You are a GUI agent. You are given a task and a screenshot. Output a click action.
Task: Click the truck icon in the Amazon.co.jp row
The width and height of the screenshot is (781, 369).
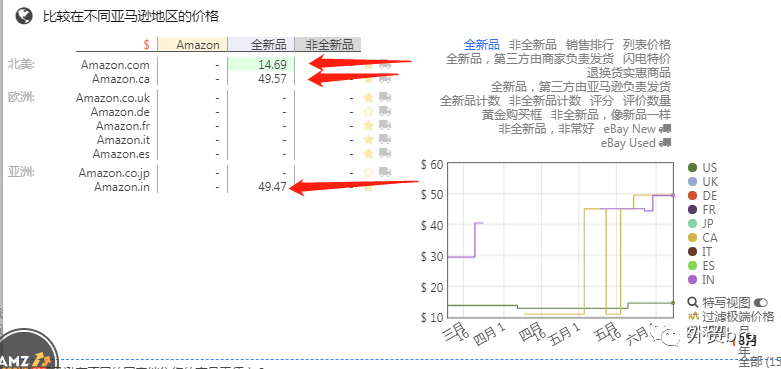(385, 173)
